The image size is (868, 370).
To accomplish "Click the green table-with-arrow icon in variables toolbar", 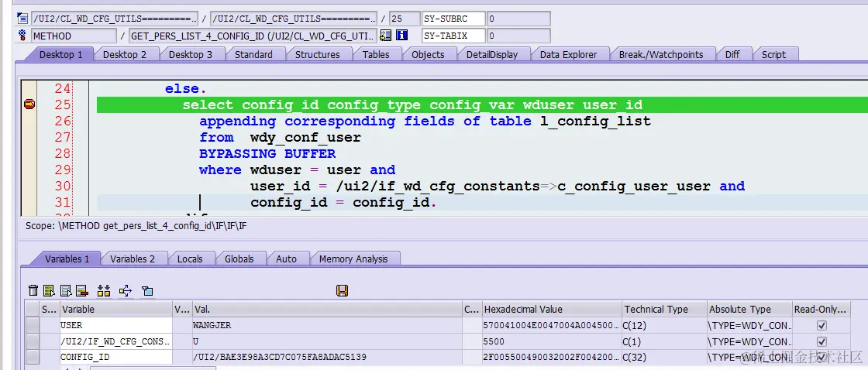I will [50, 290].
